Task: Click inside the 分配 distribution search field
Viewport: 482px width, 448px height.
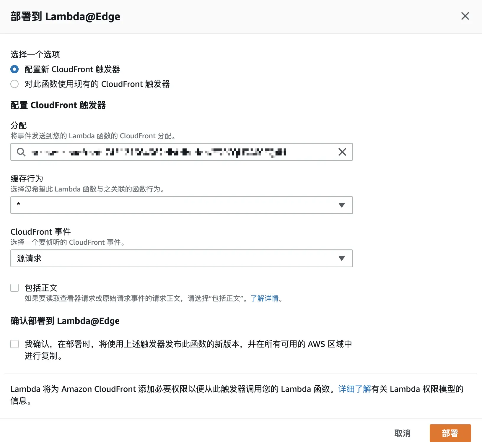Action: pyautogui.click(x=181, y=152)
